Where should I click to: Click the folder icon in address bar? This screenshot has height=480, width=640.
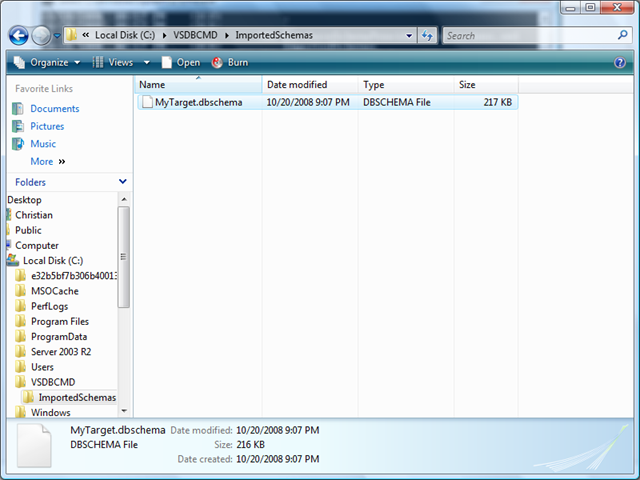pyautogui.click(x=71, y=35)
